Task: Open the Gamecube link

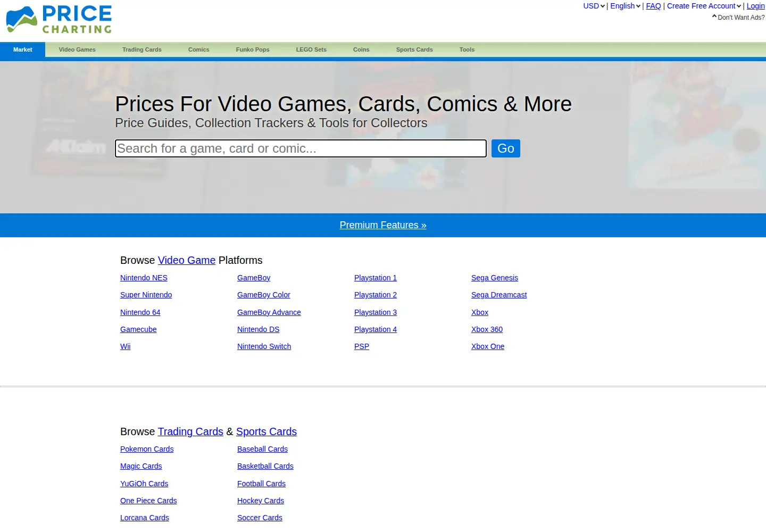Action: (x=138, y=329)
